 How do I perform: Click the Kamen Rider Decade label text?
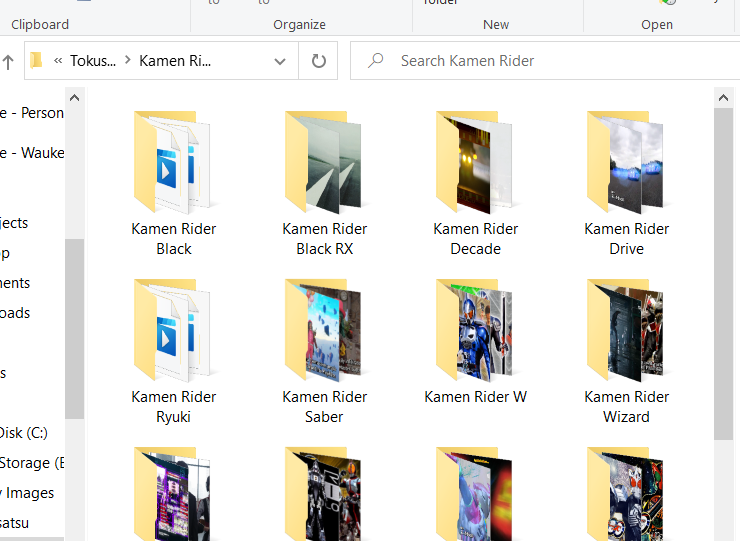point(476,239)
